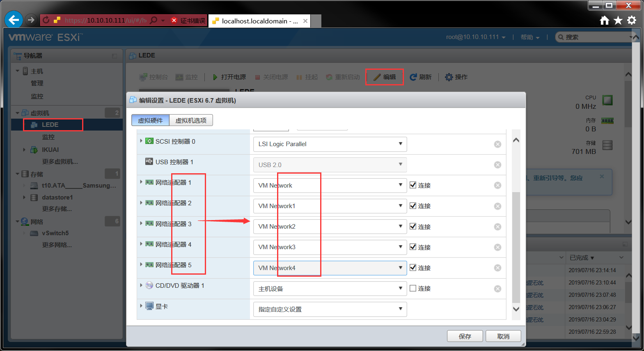Collapse the navigator panel icon

(115, 56)
